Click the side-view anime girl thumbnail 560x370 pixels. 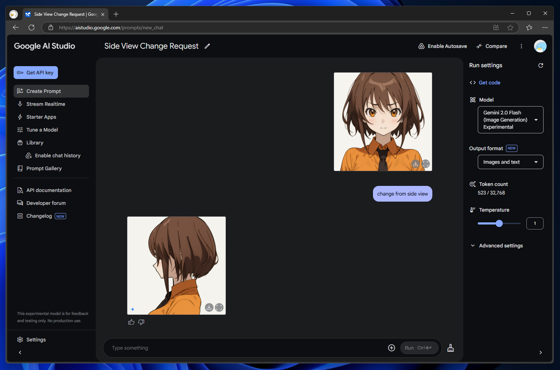[x=176, y=265]
